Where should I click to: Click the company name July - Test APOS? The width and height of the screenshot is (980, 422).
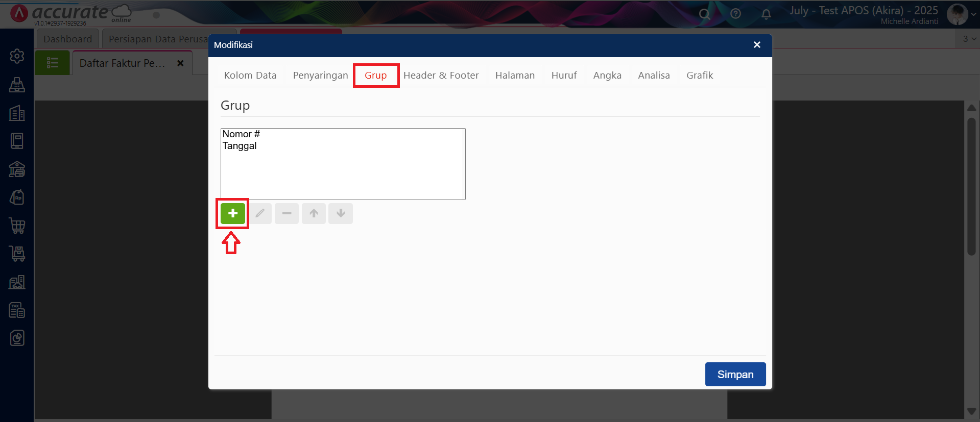(x=864, y=11)
